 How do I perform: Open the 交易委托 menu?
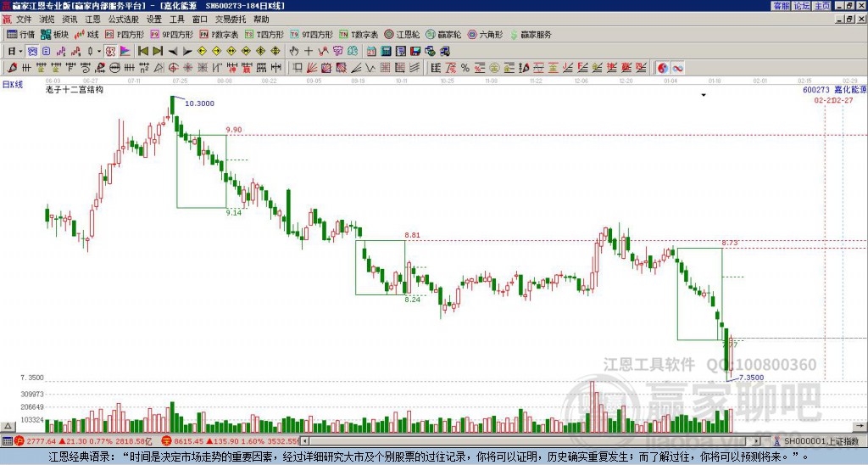(x=231, y=20)
